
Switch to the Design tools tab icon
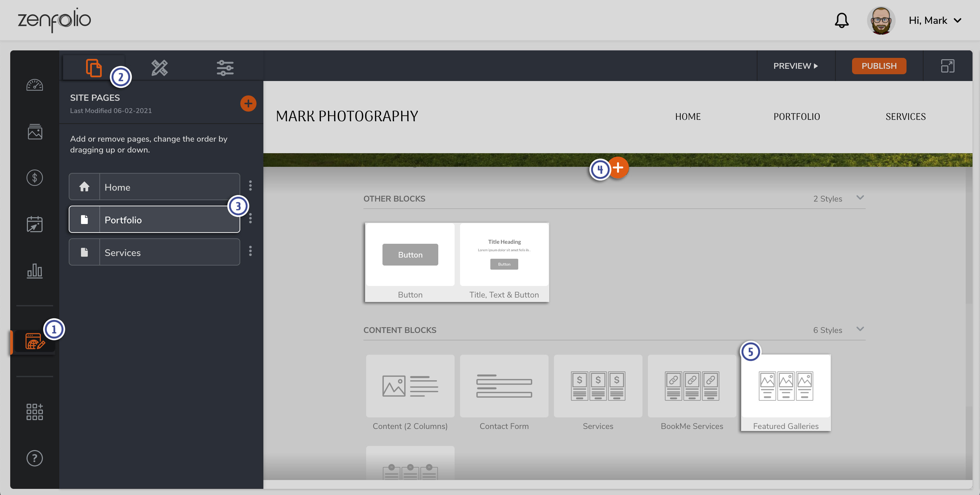[x=159, y=68]
